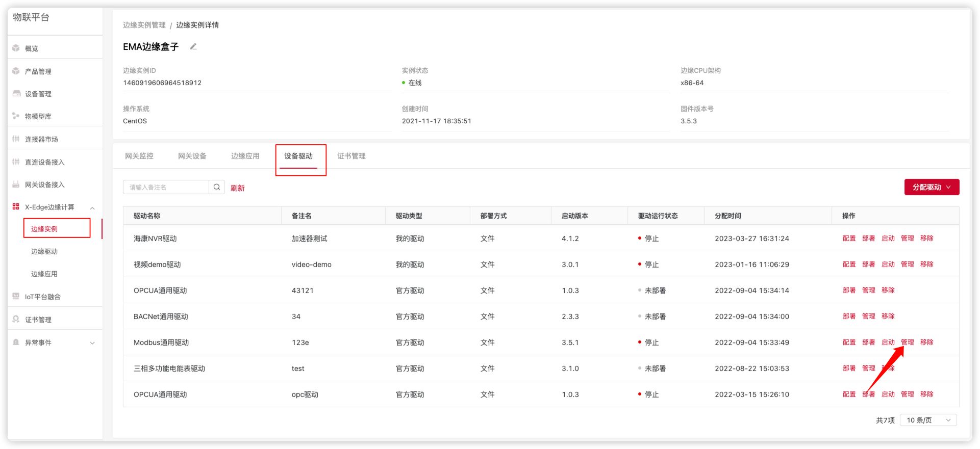Screen dimensions: 980x449
Task: Collapse the X-Edge边缘计算 menu
Action: click(92, 207)
